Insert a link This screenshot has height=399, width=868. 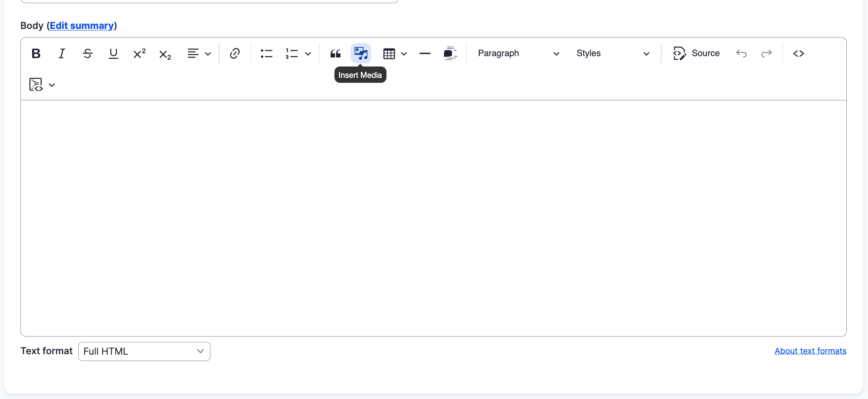(x=234, y=53)
